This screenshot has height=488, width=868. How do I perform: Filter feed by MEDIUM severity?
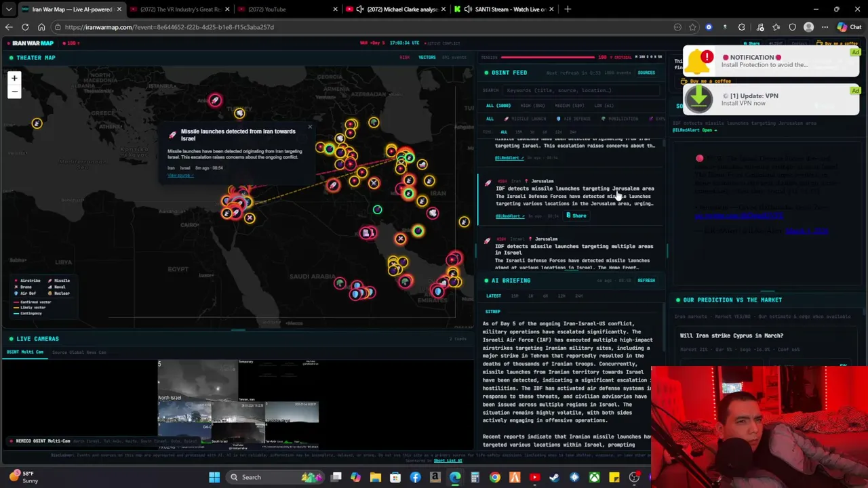pos(570,106)
